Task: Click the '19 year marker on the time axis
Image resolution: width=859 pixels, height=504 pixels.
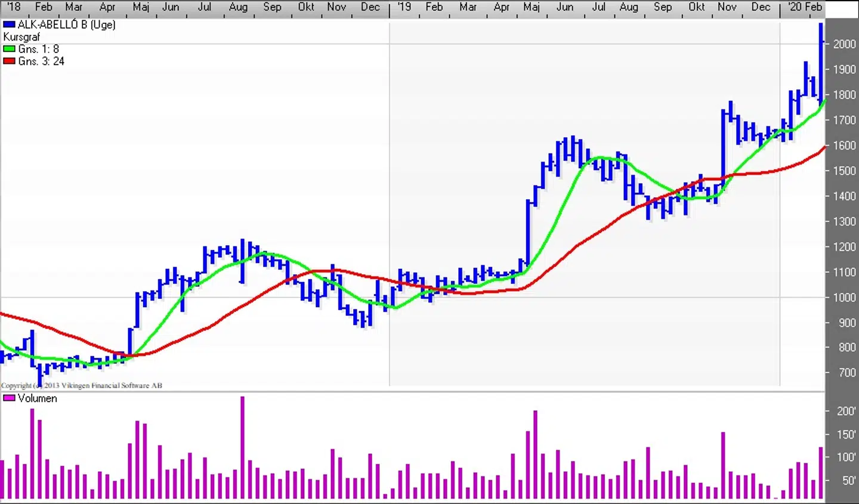Action: tap(404, 7)
